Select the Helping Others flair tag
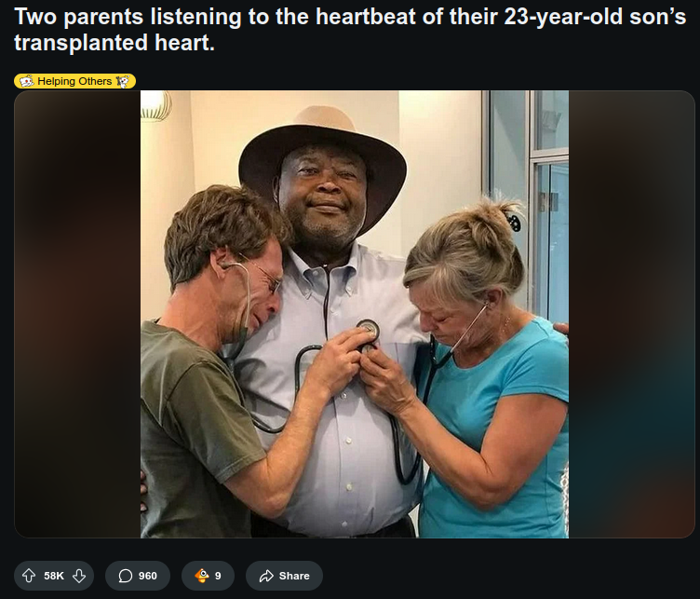 point(75,81)
